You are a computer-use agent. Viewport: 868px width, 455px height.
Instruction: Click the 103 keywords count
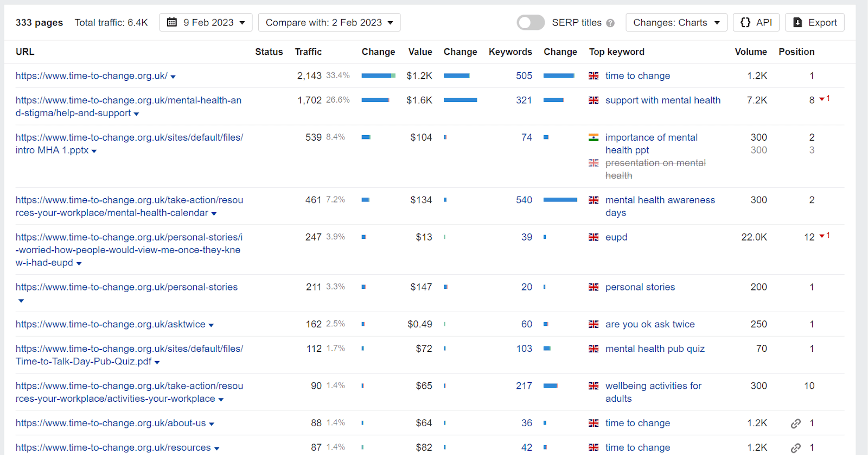pos(524,349)
